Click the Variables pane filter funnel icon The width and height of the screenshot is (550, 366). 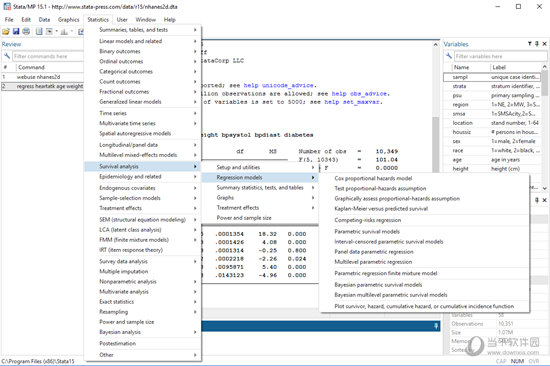click(x=530, y=44)
